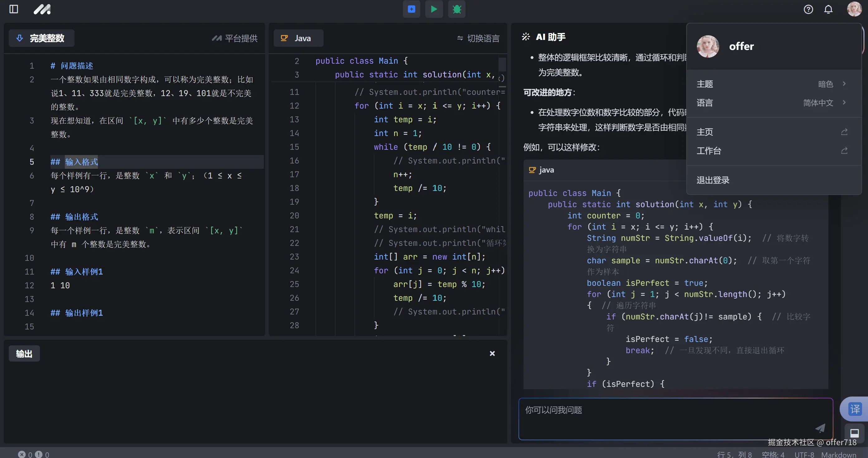Image resolution: width=868 pixels, height=458 pixels.
Task: Click the user avatar in top bar
Action: (x=854, y=9)
